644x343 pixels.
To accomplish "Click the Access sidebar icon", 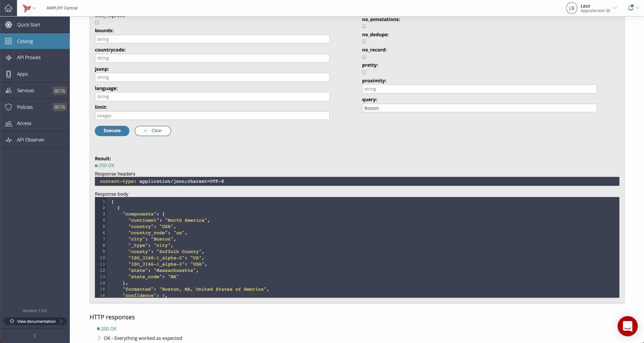I will (x=9, y=124).
